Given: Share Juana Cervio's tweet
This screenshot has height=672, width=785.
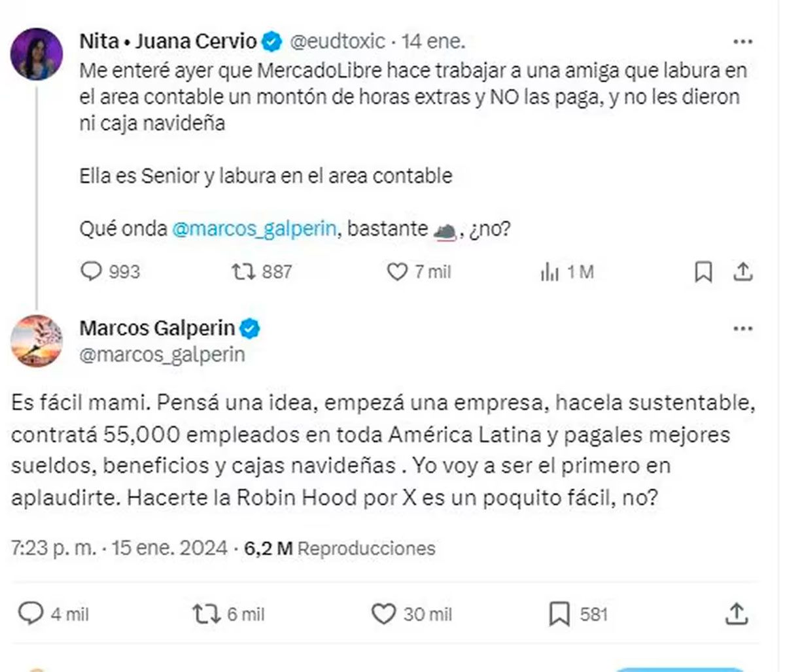Looking at the screenshot, I should [743, 271].
